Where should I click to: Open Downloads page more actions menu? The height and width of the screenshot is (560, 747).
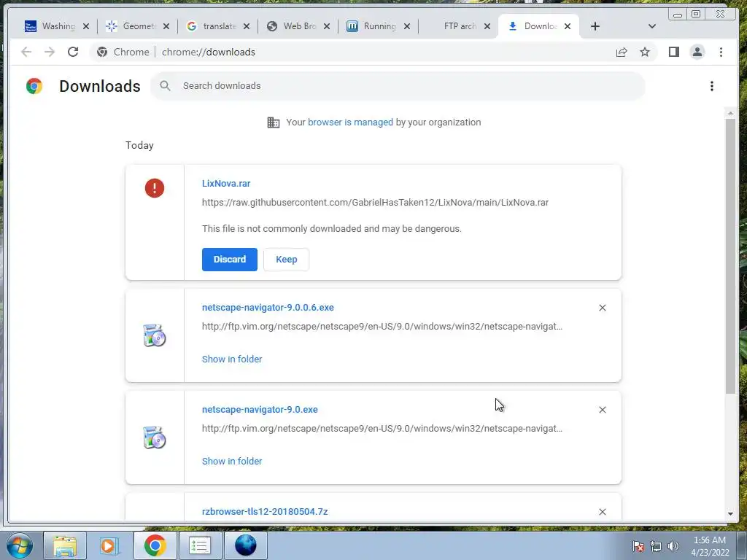pos(712,86)
